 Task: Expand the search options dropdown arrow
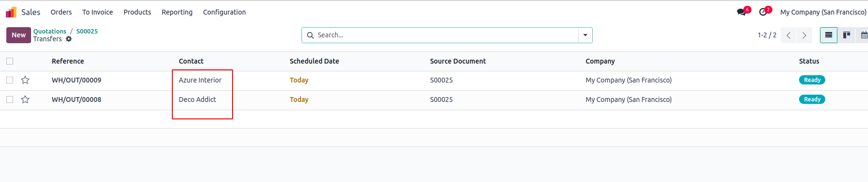coord(585,35)
